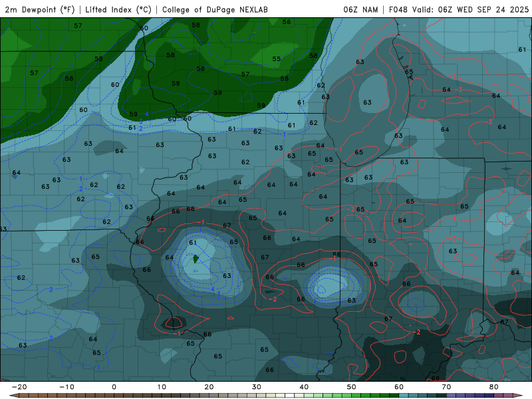Click the 56 dewpoint value on the map
The width and height of the screenshot is (532, 399).
(x=287, y=22)
